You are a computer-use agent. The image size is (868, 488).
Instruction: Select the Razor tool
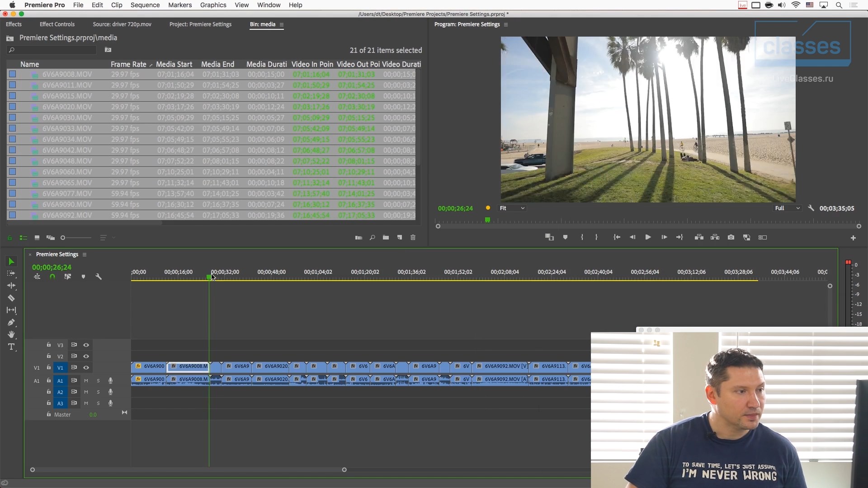click(x=11, y=298)
